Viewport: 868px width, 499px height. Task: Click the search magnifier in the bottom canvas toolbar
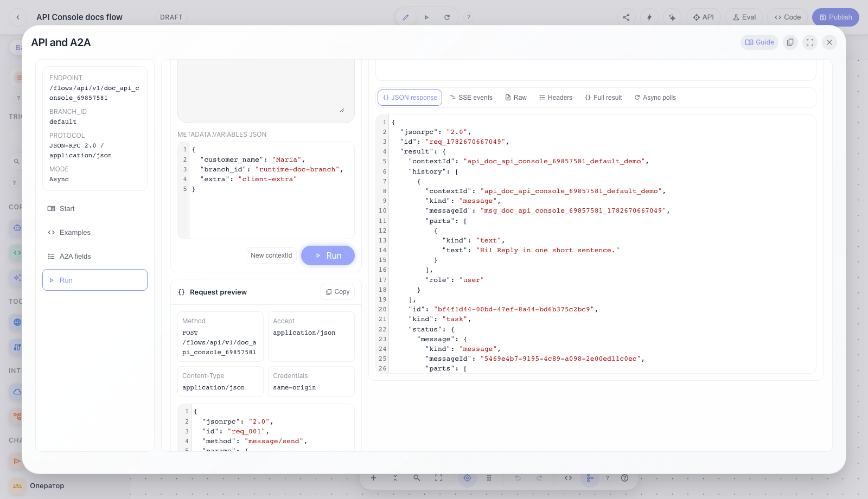(417, 478)
